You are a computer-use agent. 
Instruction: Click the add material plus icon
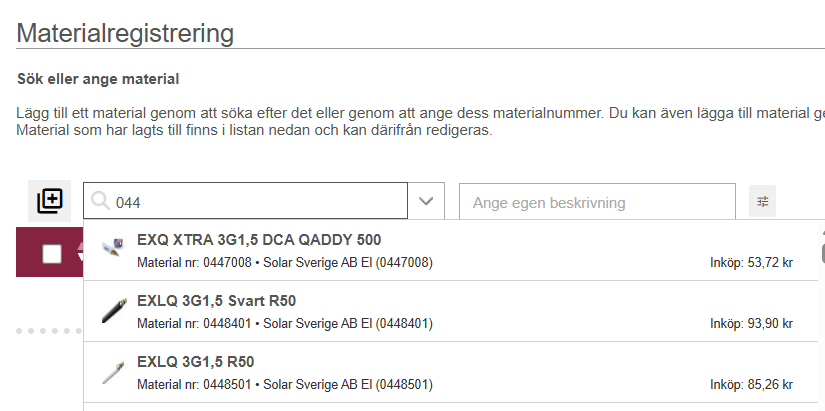coord(50,201)
